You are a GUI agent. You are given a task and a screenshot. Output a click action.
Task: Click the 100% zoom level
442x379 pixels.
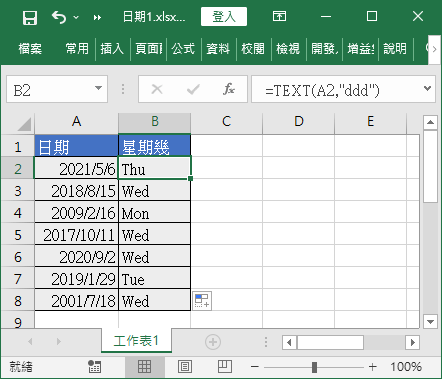coord(406,367)
